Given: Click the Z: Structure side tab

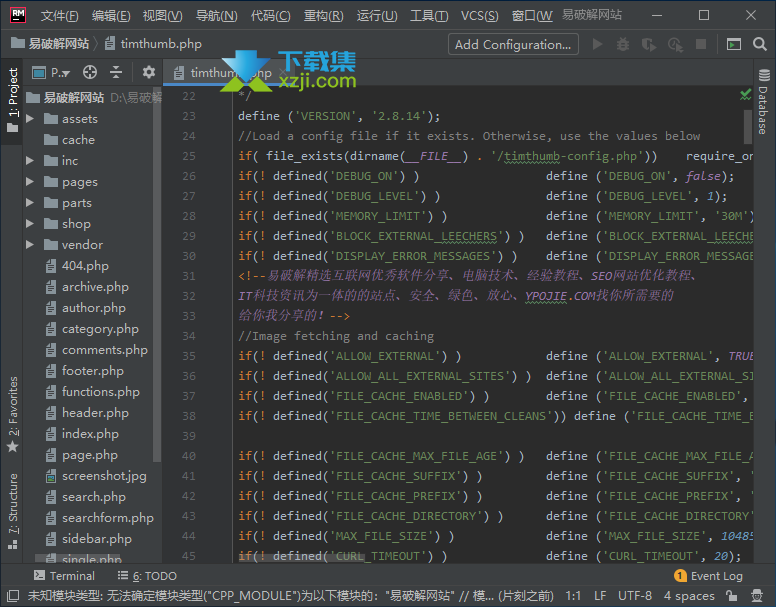Looking at the screenshot, I should pyautogui.click(x=13, y=511).
